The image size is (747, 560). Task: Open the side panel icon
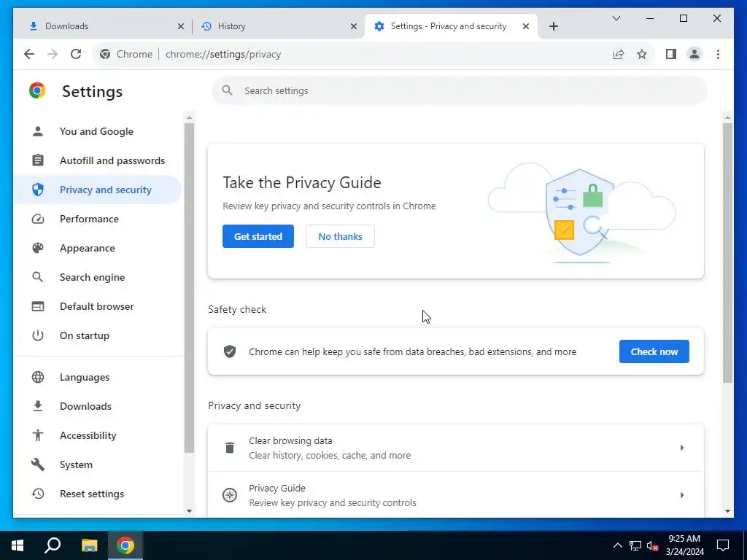[671, 54]
